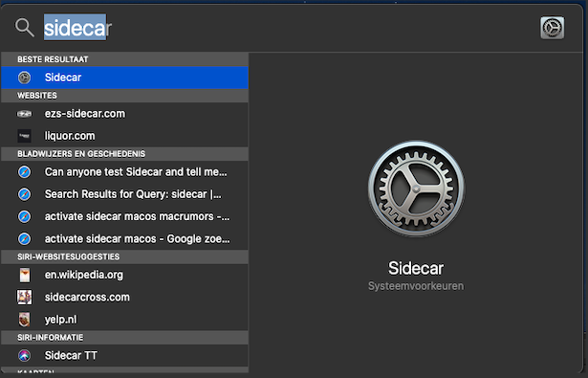
Task: Click the en.wikipedia.org thumbnail icon
Action: pyautogui.click(x=24, y=275)
